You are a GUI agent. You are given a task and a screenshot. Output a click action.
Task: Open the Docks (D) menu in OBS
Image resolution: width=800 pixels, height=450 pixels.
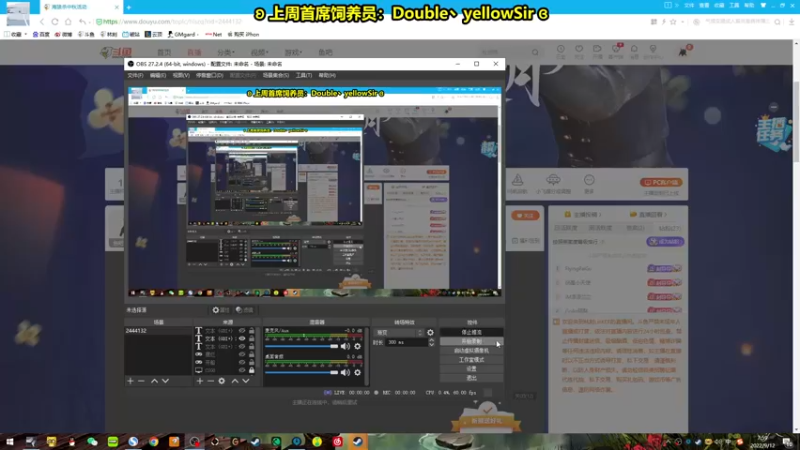click(x=210, y=75)
